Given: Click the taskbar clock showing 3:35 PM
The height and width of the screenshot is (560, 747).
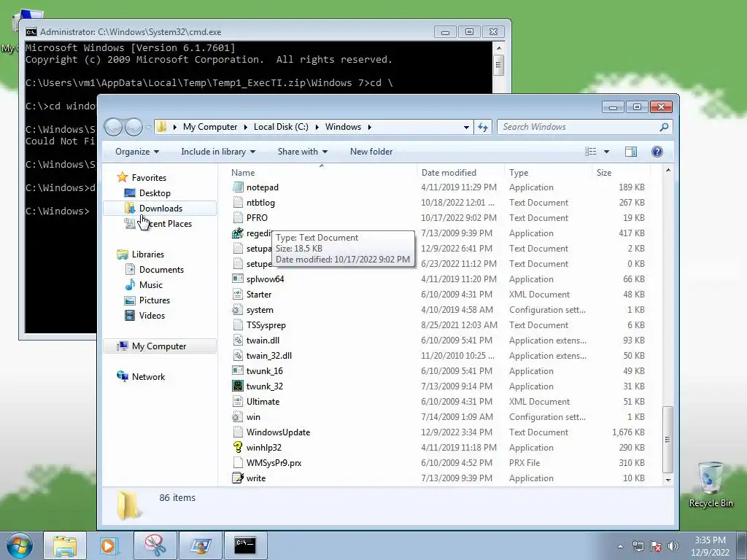Looking at the screenshot, I should (710, 546).
